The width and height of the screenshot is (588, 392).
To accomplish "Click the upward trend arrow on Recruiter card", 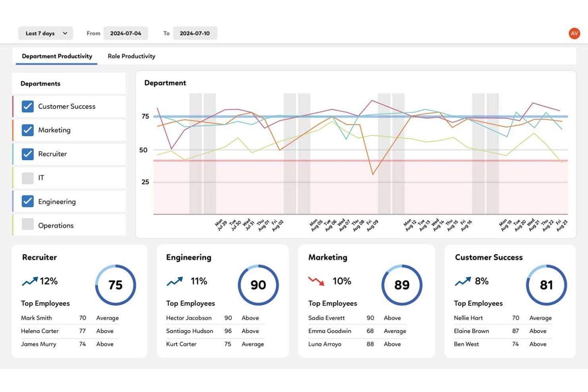I will 30,281.
